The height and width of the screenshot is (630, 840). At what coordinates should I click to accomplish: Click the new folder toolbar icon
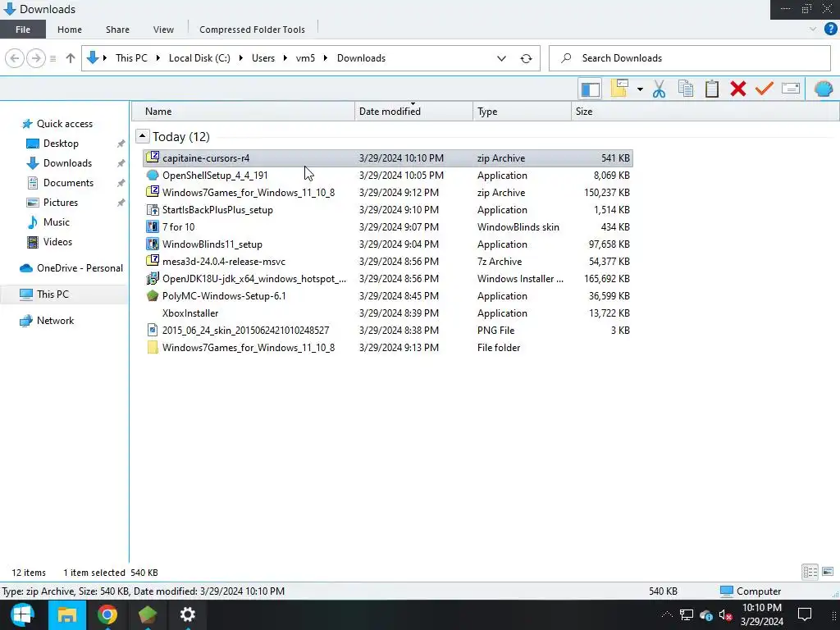click(x=619, y=89)
